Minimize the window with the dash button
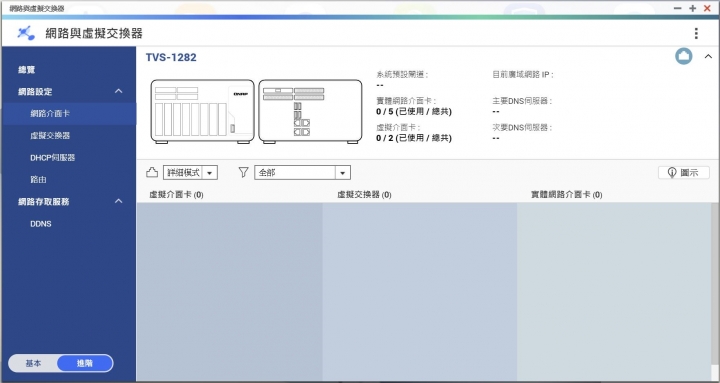The height and width of the screenshot is (383, 720). point(678,8)
